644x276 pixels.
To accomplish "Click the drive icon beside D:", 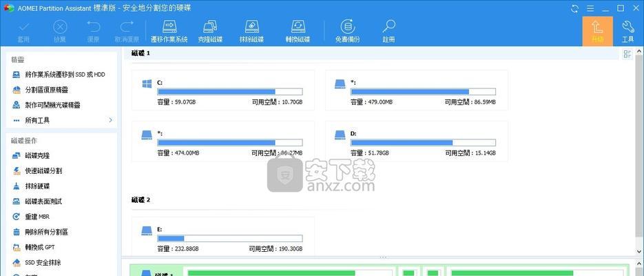I will [340, 135].
